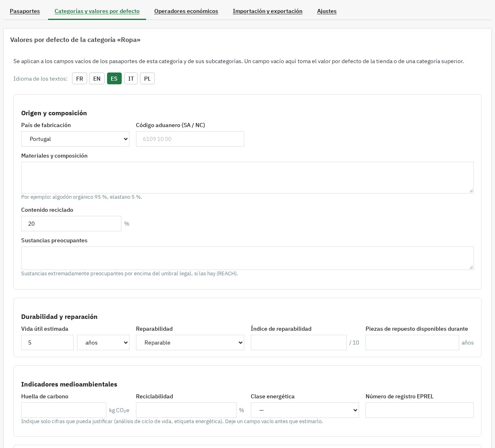Click the heading "Durabilidad y reparación"

point(59,316)
